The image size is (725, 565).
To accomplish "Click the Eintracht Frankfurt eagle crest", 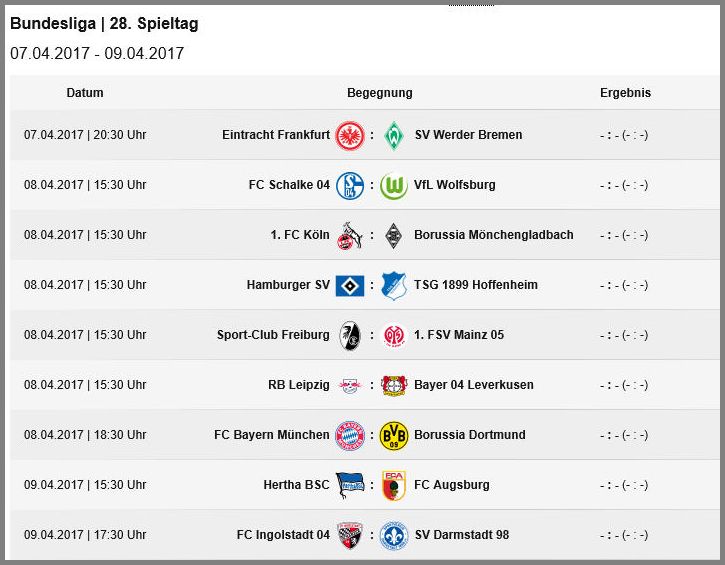I will [x=350, y=135].
